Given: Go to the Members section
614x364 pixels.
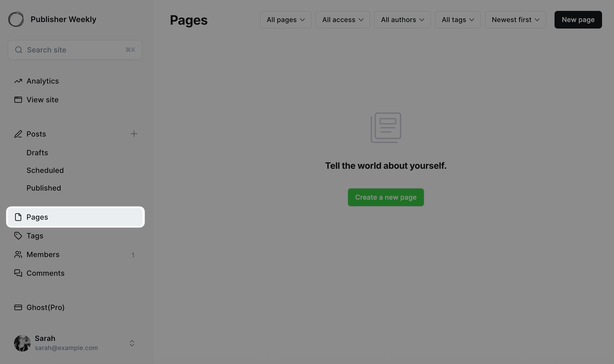Looking at the screenshot, I should tap(43, 254).
